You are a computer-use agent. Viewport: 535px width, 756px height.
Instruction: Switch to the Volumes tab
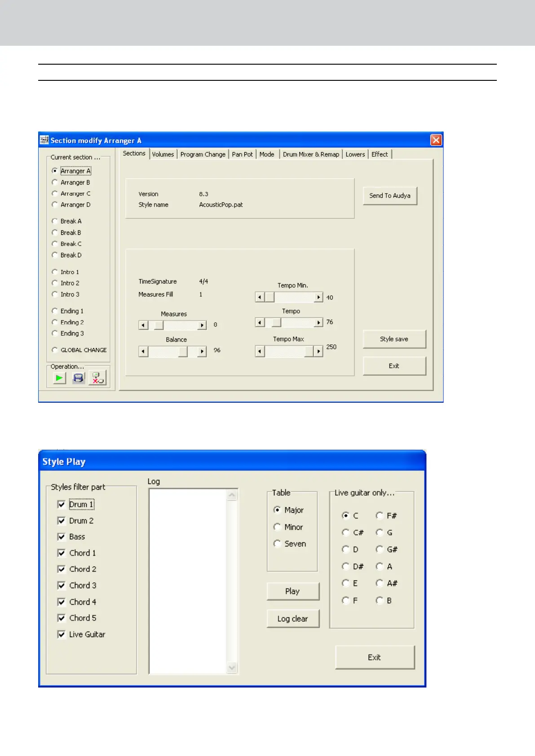click(163, 154)
